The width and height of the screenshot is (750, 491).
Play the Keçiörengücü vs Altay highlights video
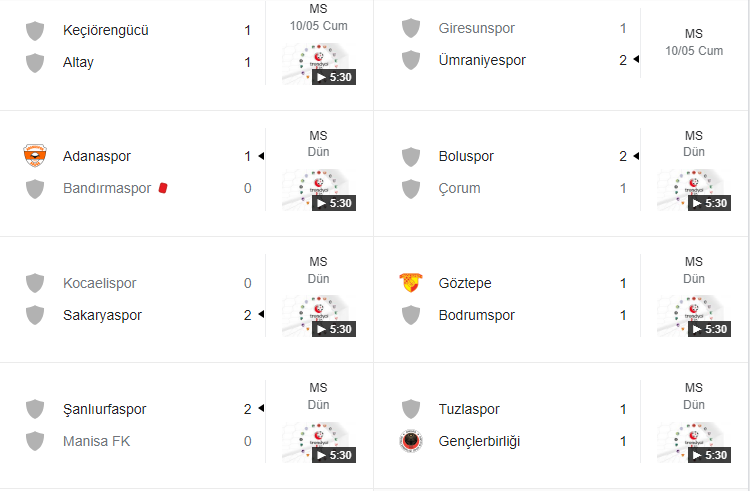[319, 64]
